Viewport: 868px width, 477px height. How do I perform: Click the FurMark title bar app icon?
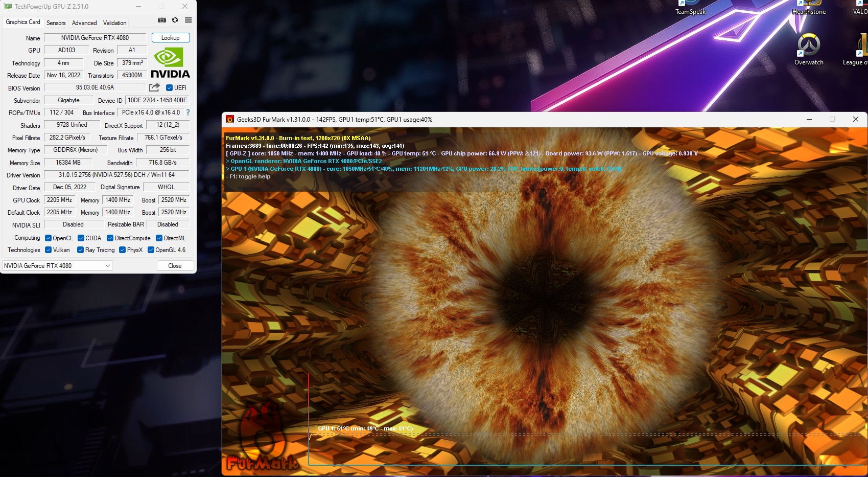tap(230, 119)
